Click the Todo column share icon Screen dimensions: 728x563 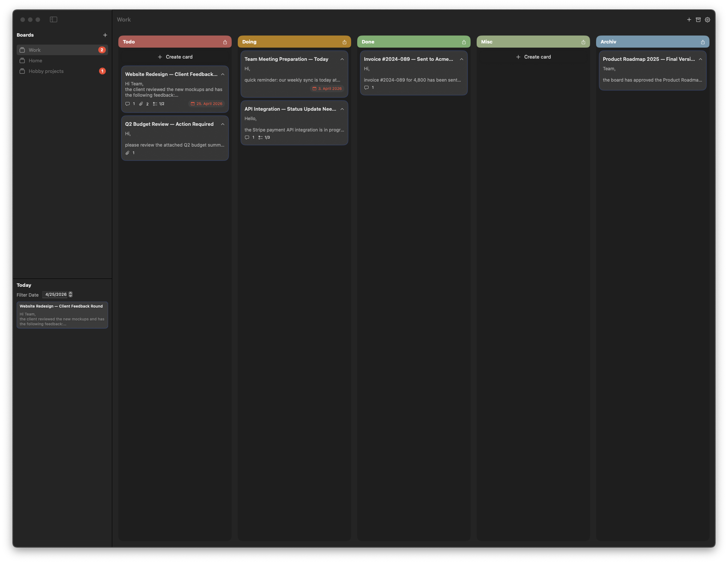click(x=225, y=42)
